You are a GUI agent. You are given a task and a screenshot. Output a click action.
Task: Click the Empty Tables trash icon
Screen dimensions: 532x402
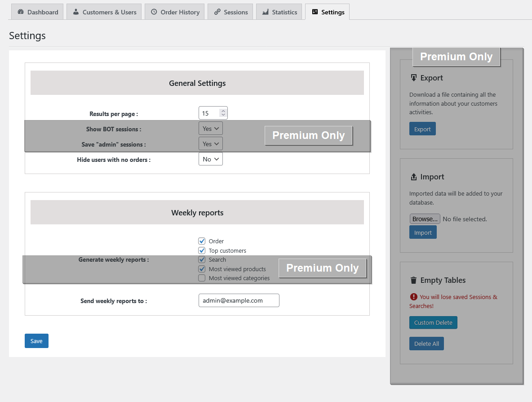[413, 280]
